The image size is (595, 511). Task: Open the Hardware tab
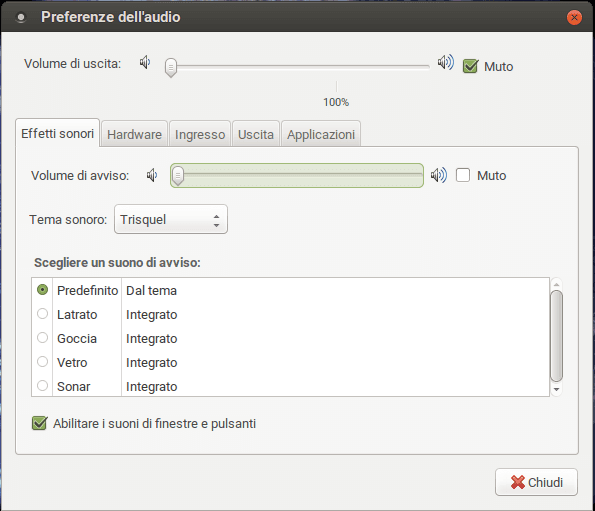[x=134, y=134]
